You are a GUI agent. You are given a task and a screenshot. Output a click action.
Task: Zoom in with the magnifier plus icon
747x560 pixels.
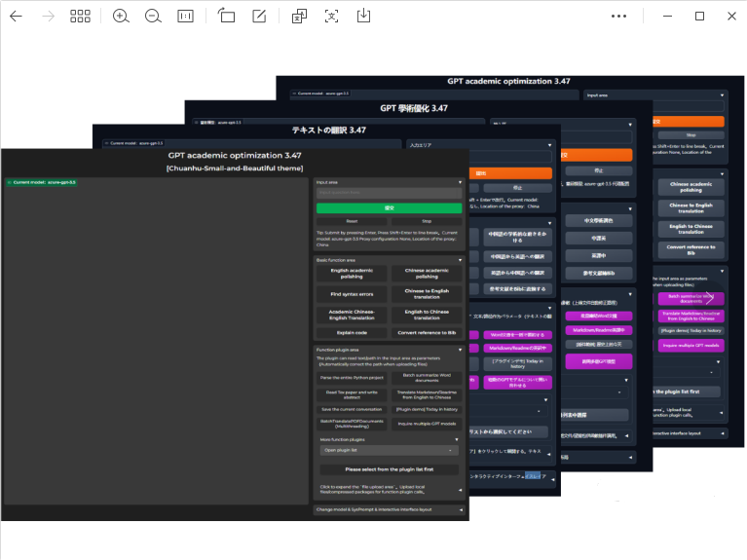(x=121, y=17)
